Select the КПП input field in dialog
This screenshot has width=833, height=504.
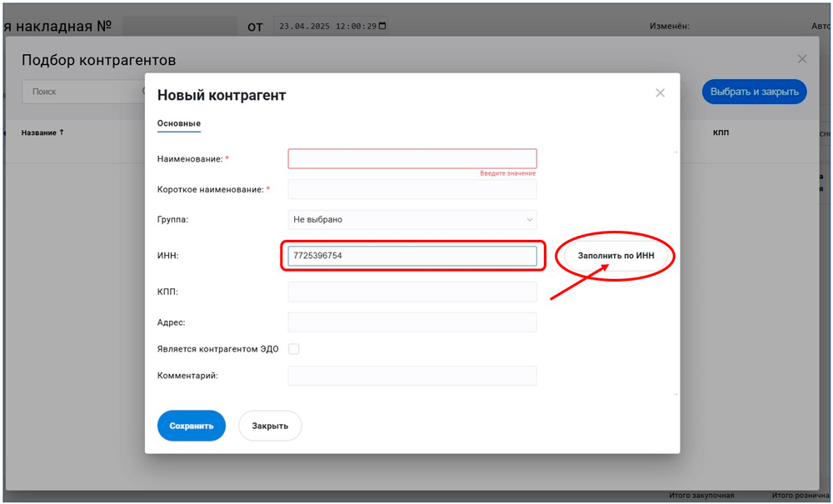point(412,292)
